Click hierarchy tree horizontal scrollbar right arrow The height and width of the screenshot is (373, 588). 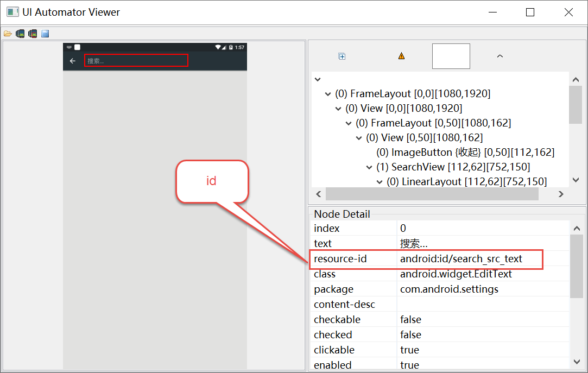tap(561, 194)
